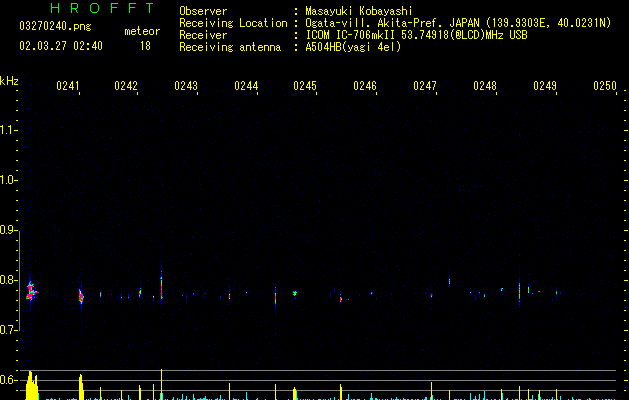This screenshot has height=400, width=629.
Task: Click the 0250 time axis marker
Action: (605, 86)
